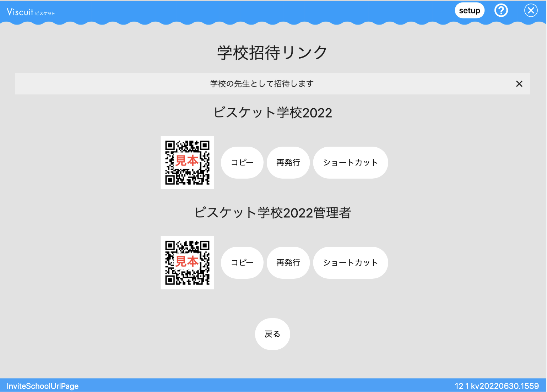The height and width of the screenshot is (392, 547).
Task: Dismiss the teacher invitation notice banner
Action: (519, 84)
